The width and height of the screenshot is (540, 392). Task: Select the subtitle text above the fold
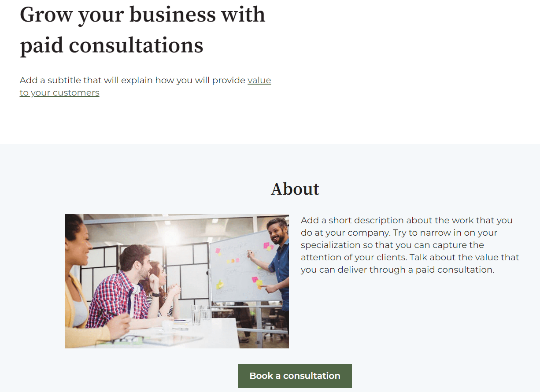click(x=145, y=80)
